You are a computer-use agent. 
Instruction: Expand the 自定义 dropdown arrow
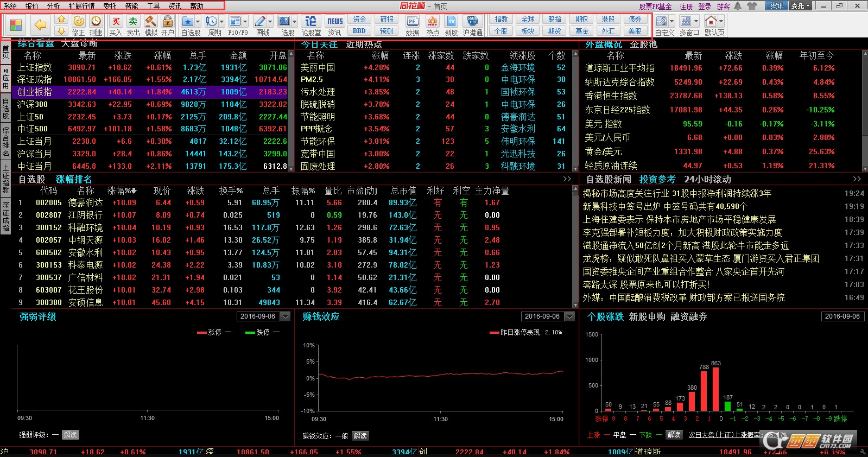click(672, 22)
